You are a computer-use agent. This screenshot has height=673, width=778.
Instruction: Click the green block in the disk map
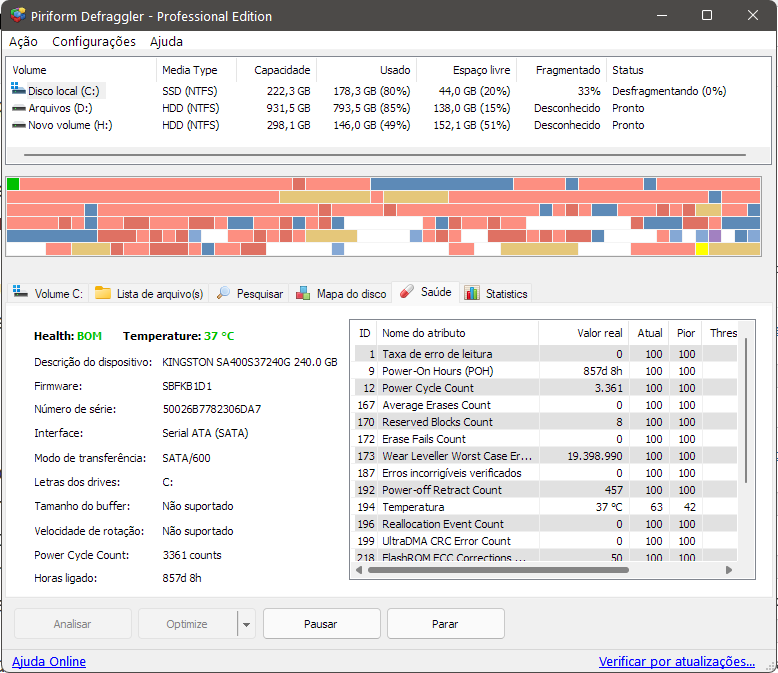(x=13, y=184)
